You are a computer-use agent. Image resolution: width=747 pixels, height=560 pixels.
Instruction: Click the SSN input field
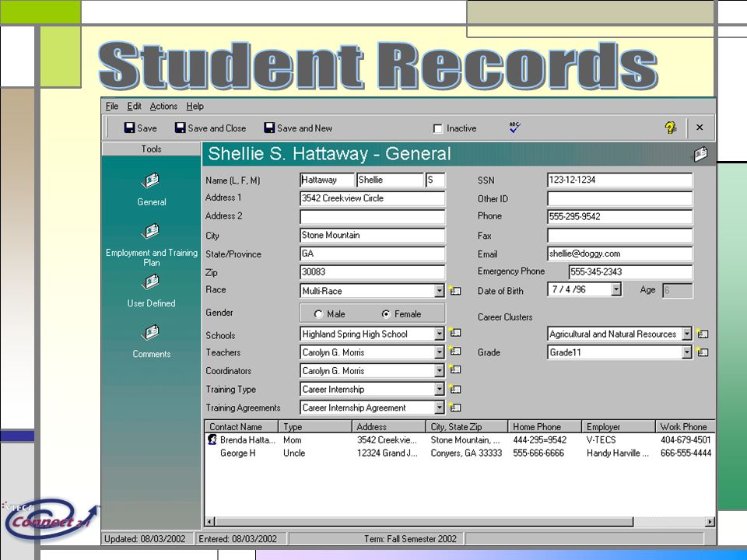click(x=620, y=180)
